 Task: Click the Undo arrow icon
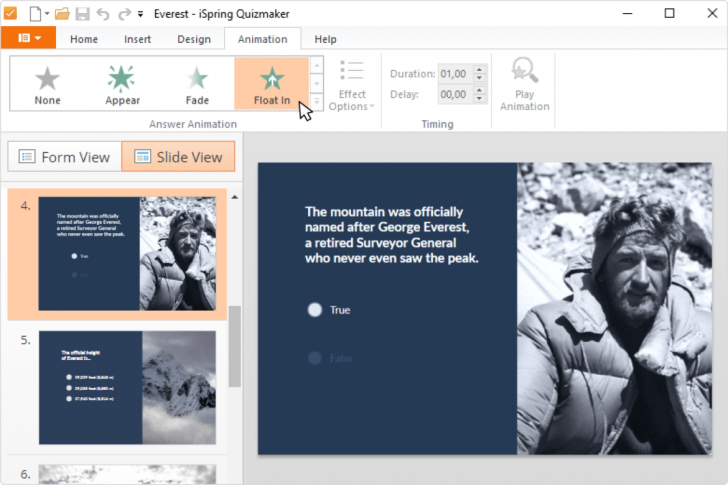[x=103, y=14]
